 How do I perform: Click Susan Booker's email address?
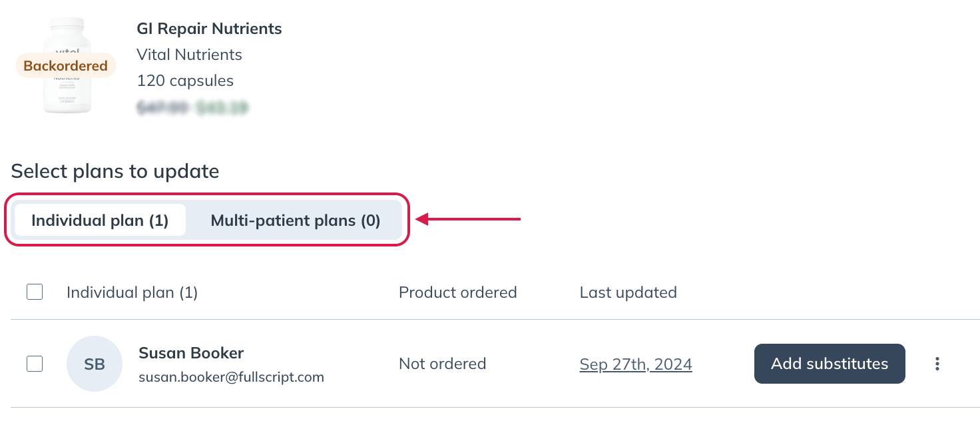point(231,377)
